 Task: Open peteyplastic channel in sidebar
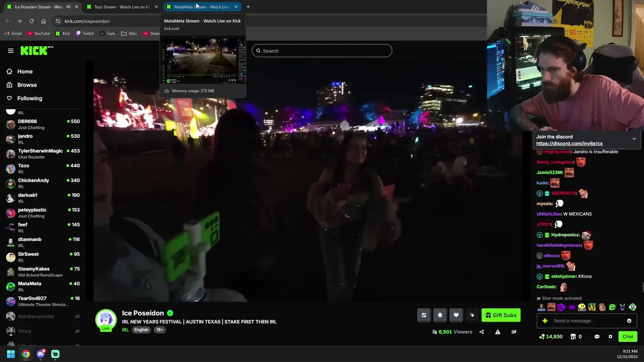pyautogui.click(x=43, y=213)
